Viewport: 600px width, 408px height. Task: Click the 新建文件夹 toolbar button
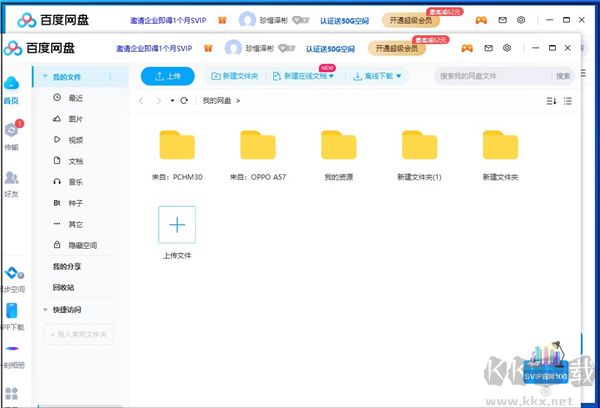click(235, 76)
